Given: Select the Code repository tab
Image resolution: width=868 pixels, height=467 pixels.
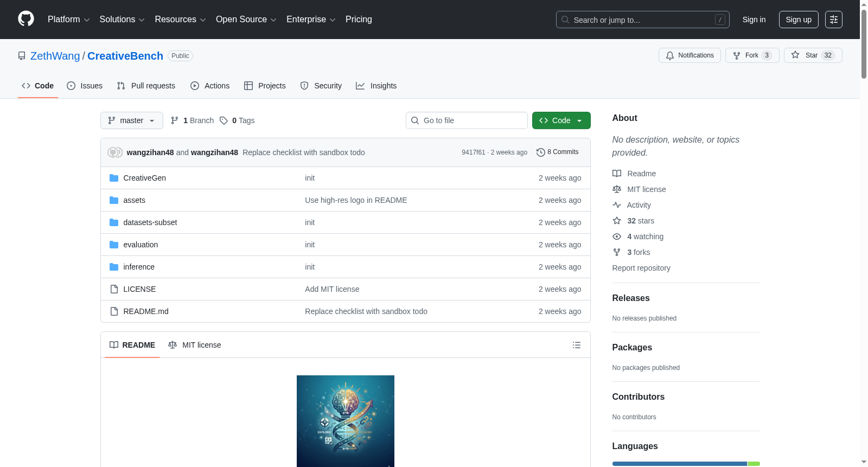Looking at the screenshot, I should [38, 86].
